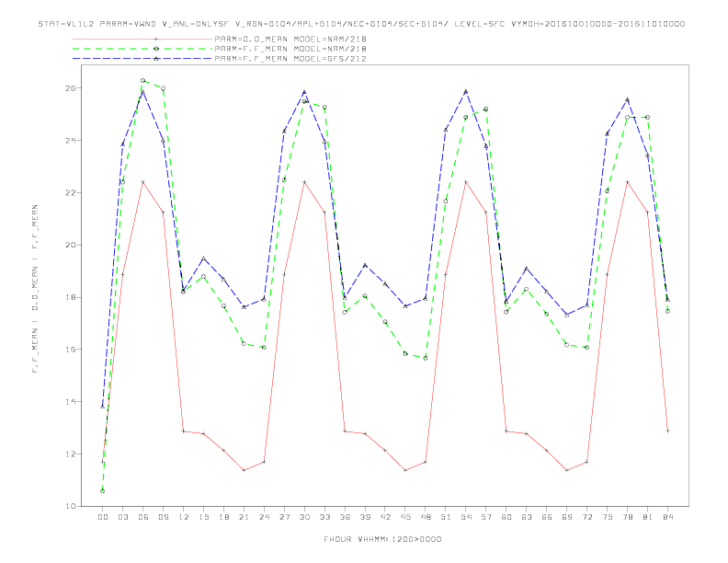Click x-axis forecast hour label 81
The width and height of the screenshot is (728, 563).
click(648, 517)
